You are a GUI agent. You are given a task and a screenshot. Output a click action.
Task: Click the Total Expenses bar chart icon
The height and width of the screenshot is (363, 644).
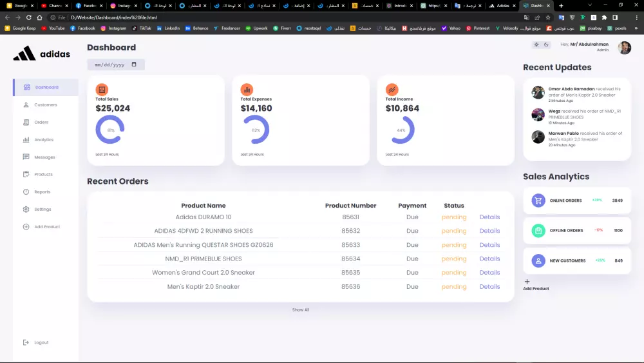(247, 89)
